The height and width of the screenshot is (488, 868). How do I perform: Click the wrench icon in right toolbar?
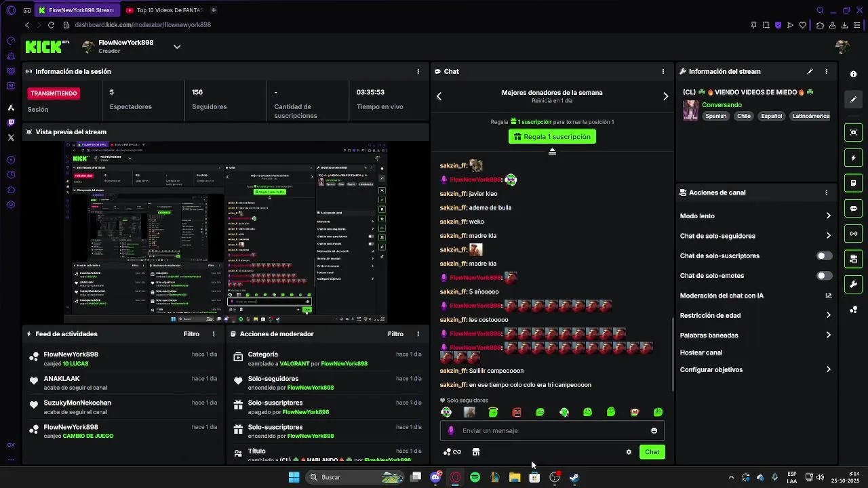pos(854,284)
